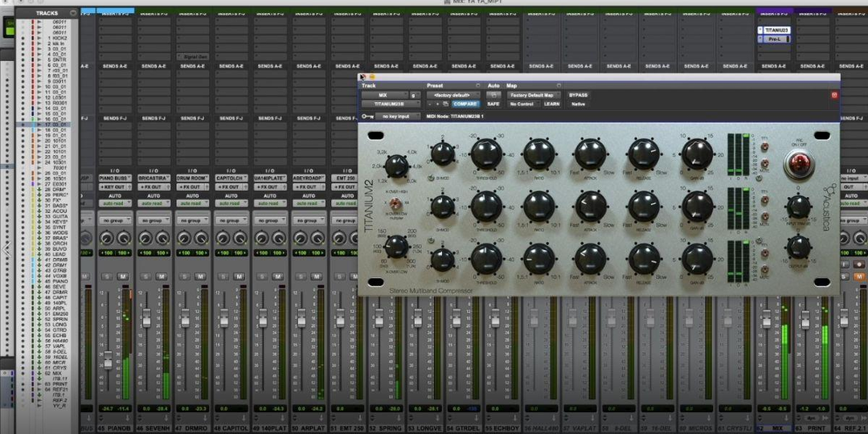Toggle the X-OVER bypass switch on Titanium2
Image resolution: width=868 pixels, height=434 pixels.
click(395, 203)
